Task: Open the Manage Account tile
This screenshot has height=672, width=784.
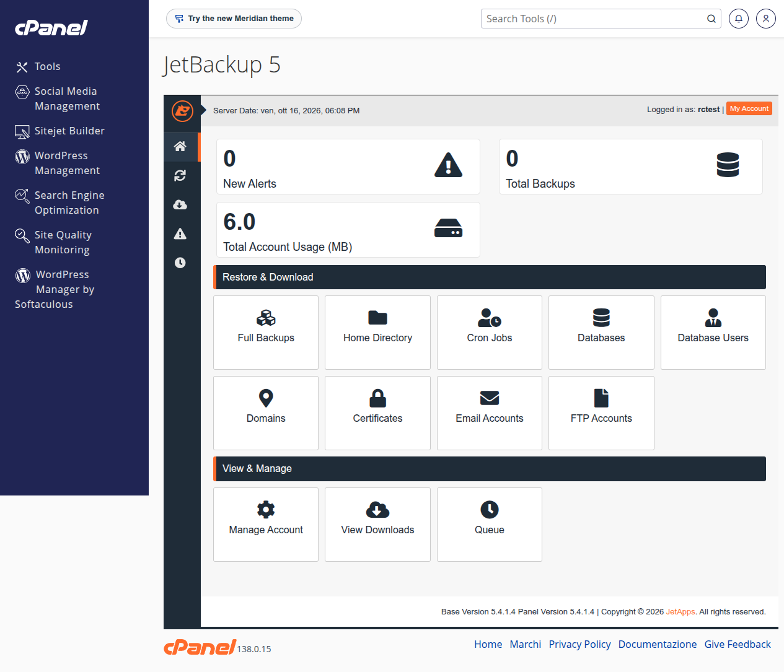Action: (x=266, y=525)
